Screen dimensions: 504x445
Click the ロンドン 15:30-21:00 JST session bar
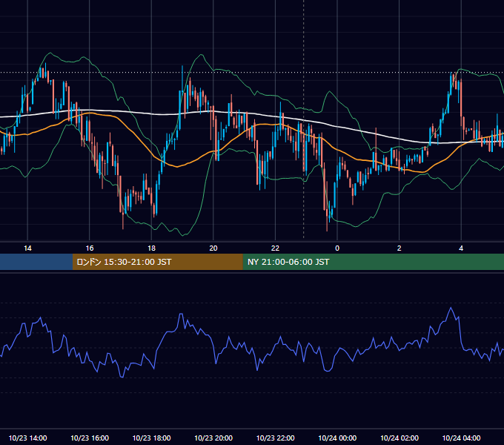tap(157, 262)
